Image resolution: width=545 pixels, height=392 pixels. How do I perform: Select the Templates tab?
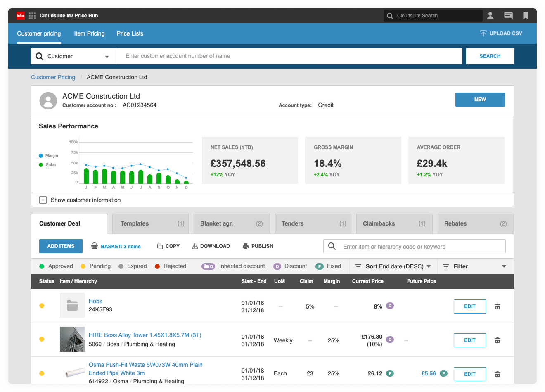pos(151,223)
